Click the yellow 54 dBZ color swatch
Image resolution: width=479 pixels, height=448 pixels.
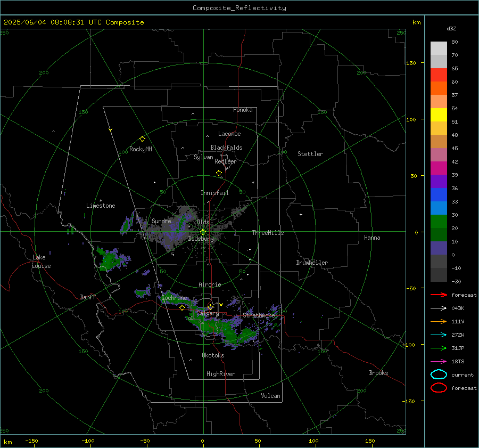click(439, 115)
